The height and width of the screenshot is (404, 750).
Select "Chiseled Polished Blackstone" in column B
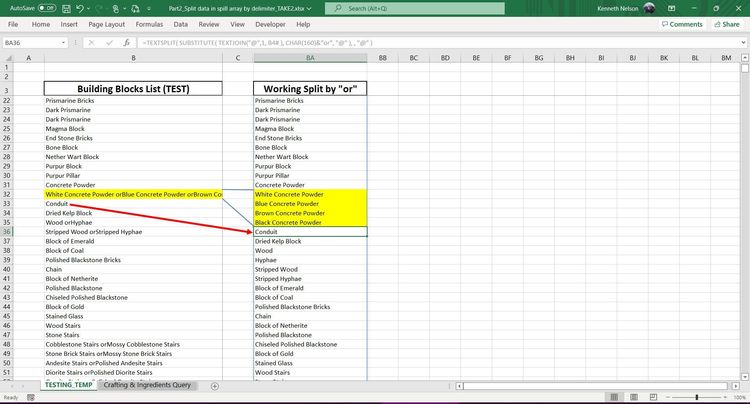(x=133, y=297)
